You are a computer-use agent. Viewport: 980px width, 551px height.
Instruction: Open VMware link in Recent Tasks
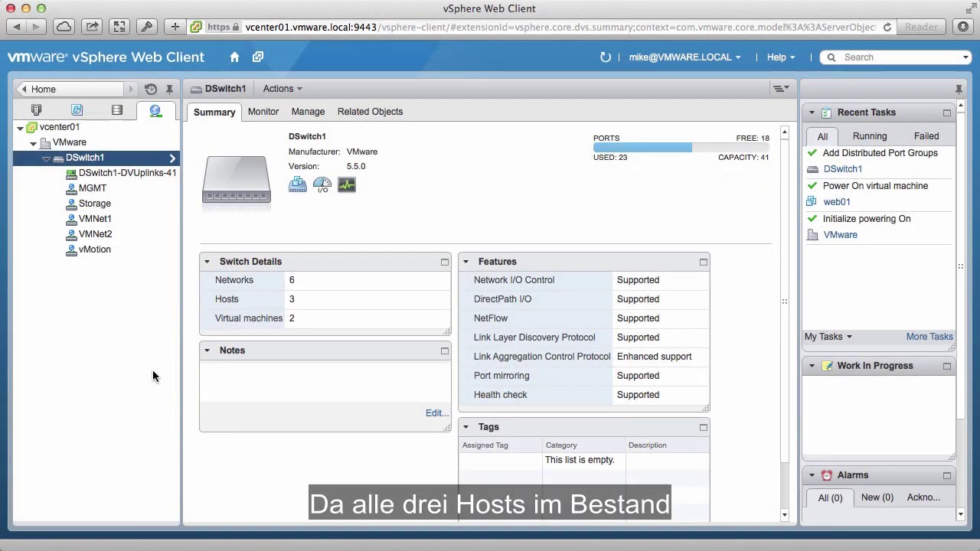pos(841,235)
